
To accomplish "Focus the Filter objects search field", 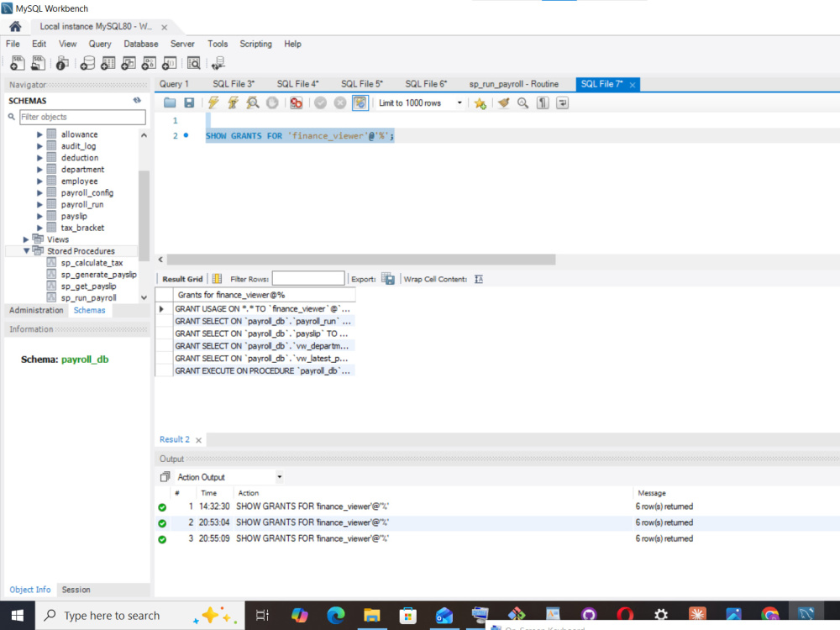I will point(82,117).
